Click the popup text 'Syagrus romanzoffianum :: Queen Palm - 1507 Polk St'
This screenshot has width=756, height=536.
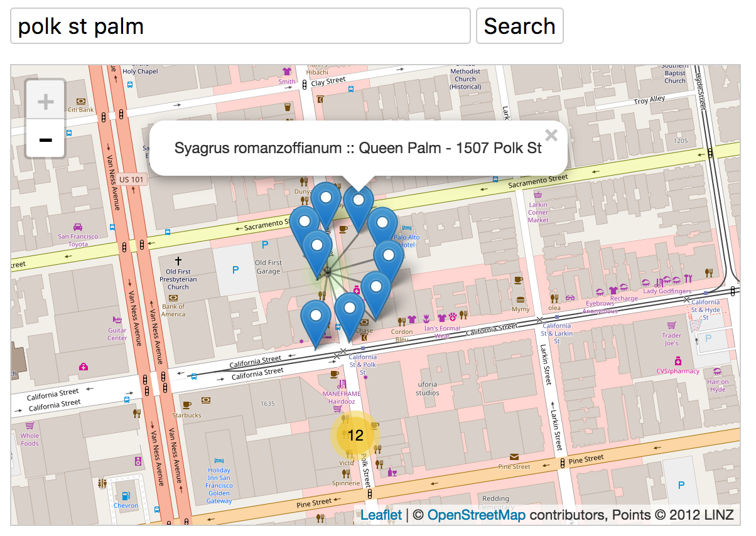point(358,148)
